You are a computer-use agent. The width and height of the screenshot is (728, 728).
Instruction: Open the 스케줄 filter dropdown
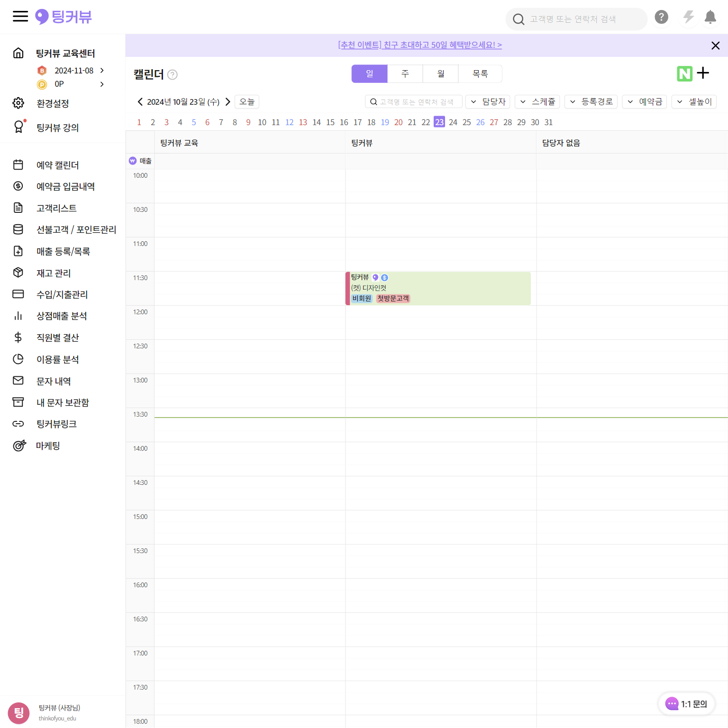click(x=537, y=101)
